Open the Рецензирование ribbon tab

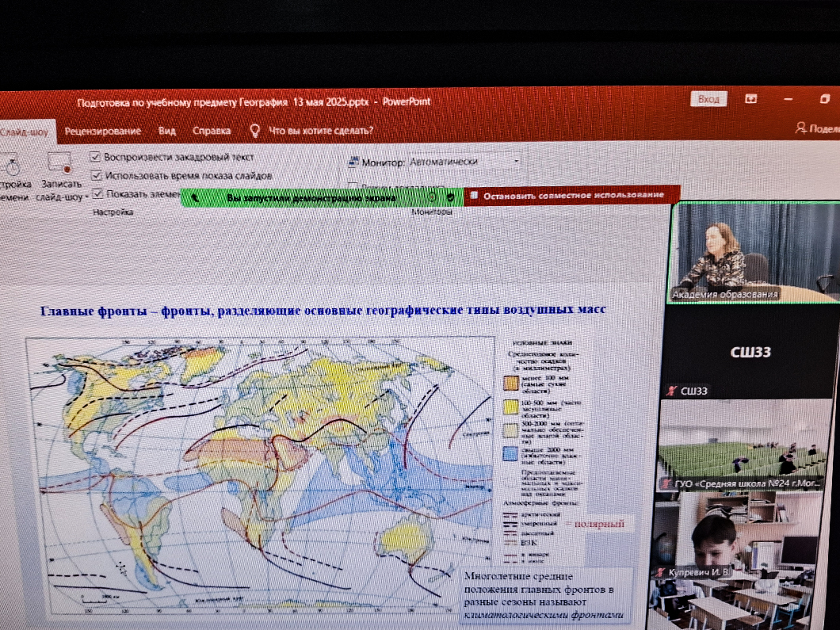pos(103,132)
